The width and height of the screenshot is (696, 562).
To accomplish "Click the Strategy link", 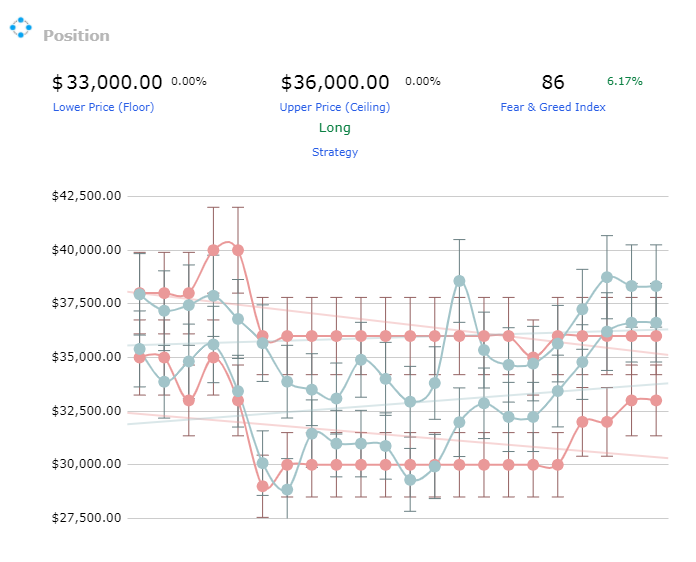I will tap(335, 152).
